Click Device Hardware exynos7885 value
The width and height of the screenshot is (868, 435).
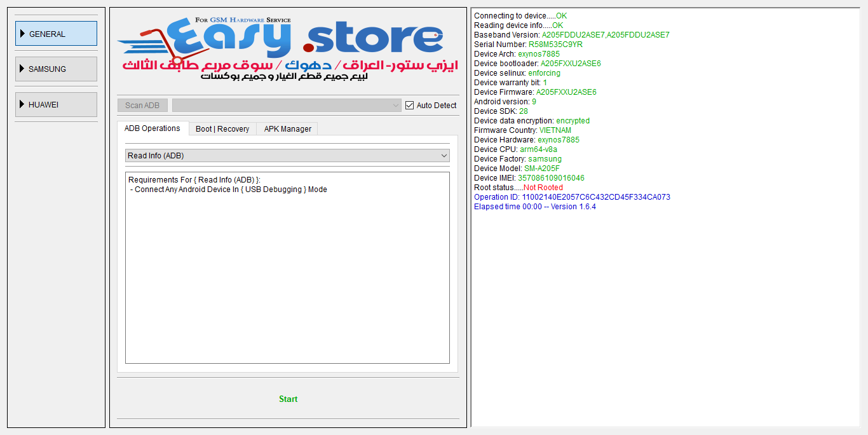pos(559,140)
